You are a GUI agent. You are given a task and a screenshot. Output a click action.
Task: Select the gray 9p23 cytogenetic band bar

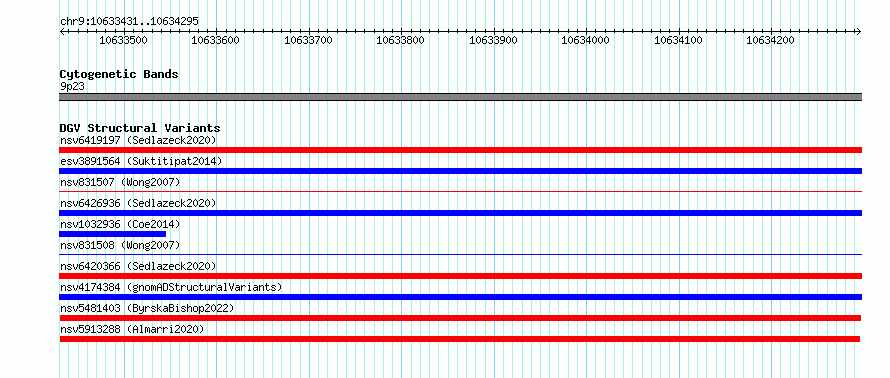point(460,97)
